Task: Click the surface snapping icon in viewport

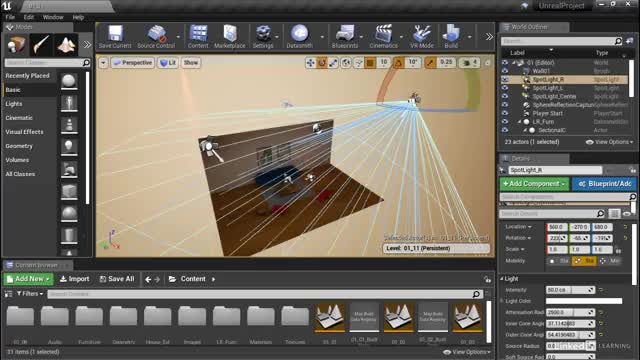Action: (x=358, y=63)
